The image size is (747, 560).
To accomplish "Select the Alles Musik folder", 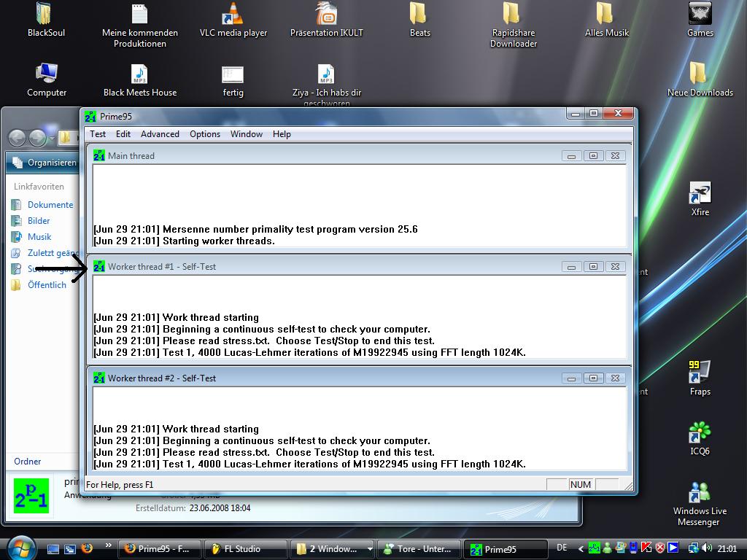I will point(606,20).
